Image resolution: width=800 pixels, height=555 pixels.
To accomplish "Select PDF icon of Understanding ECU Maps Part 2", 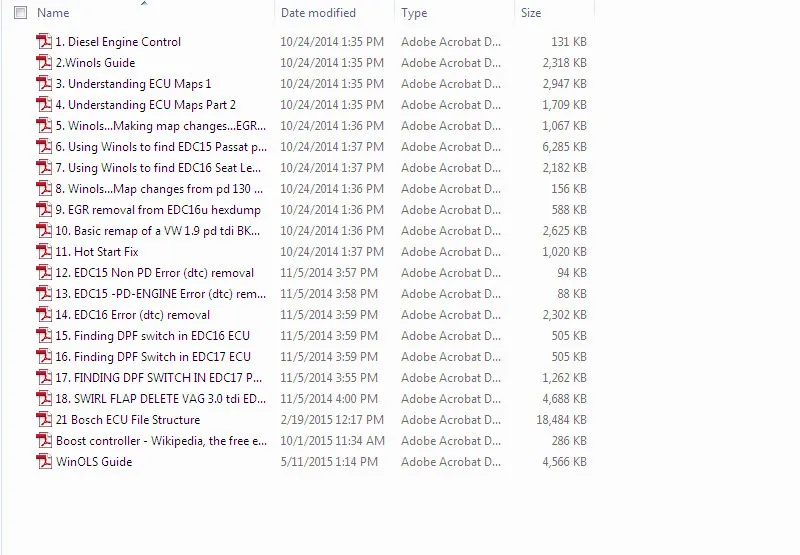I will click(x=44, y=105).
